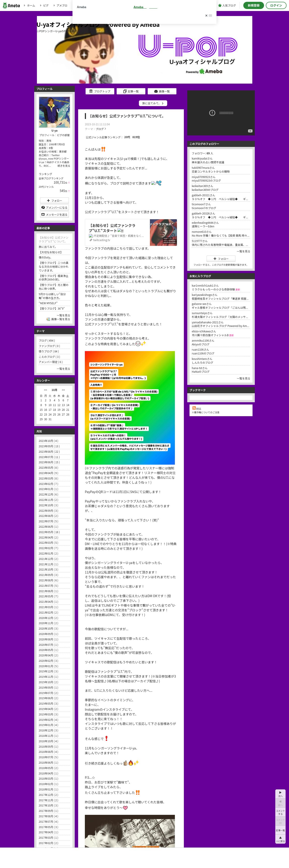This screenshot has width=289, height=868.
Task: Click フォロー button in followers panel
Action: pos(221,258)
